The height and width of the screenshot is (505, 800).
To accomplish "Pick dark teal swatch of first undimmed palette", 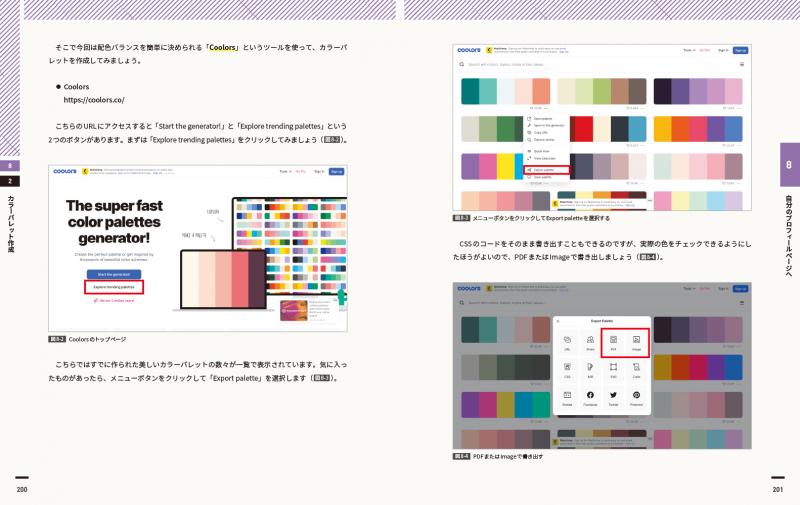I will tap(470, 91).
